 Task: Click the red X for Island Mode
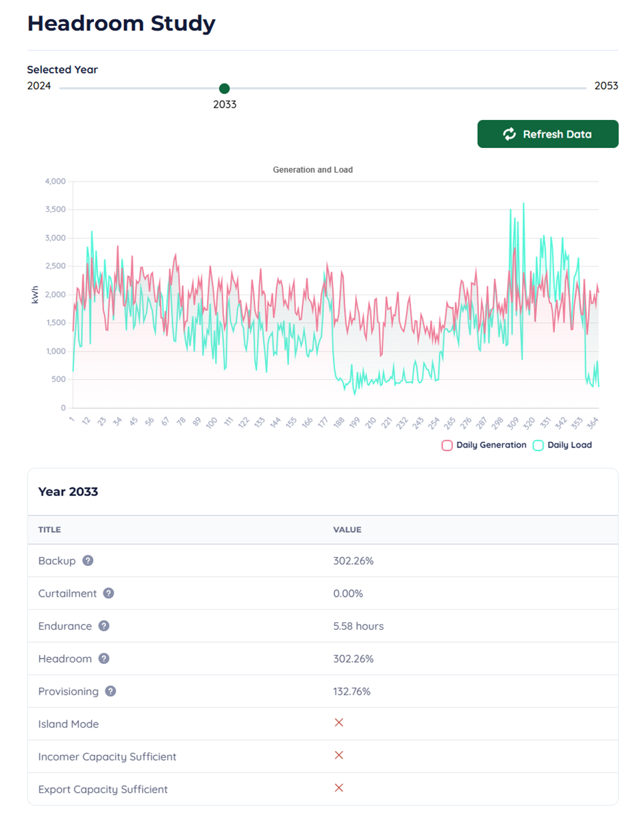(338, 723)
